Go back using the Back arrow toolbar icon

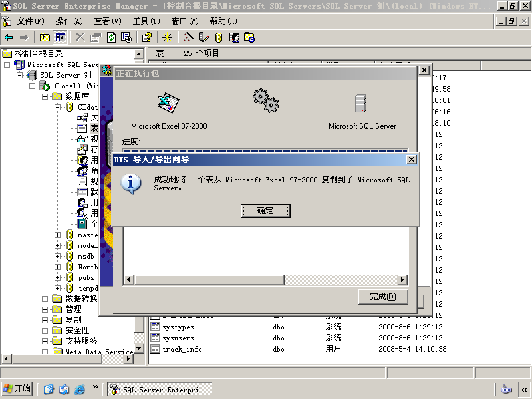click(9, 37)
